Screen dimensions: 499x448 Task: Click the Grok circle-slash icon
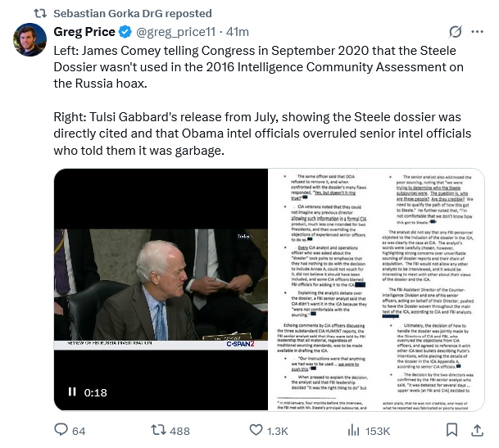(x=455, y=32)
